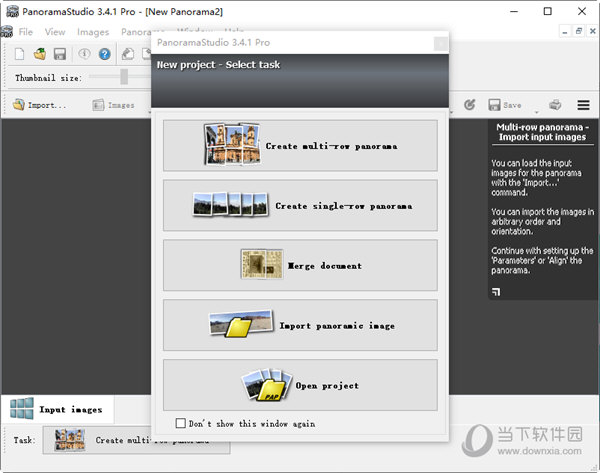Check Don't show this window again
600x473 pixels.
pyautogui.click(x=180, y=423)
